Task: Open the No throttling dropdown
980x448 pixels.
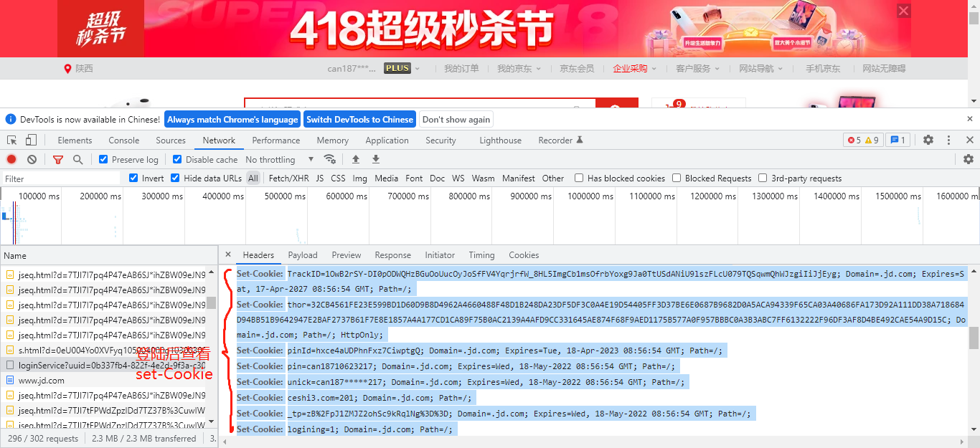Action: click(280, 159)
